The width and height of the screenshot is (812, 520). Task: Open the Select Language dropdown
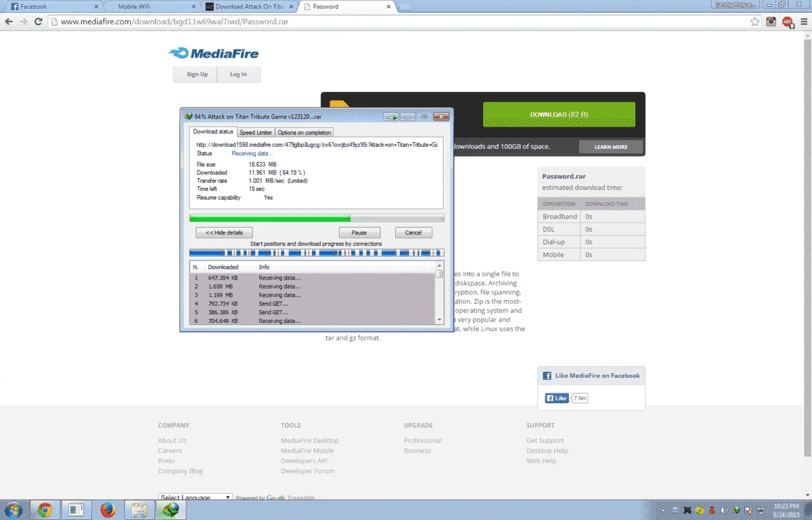point(196,498)
